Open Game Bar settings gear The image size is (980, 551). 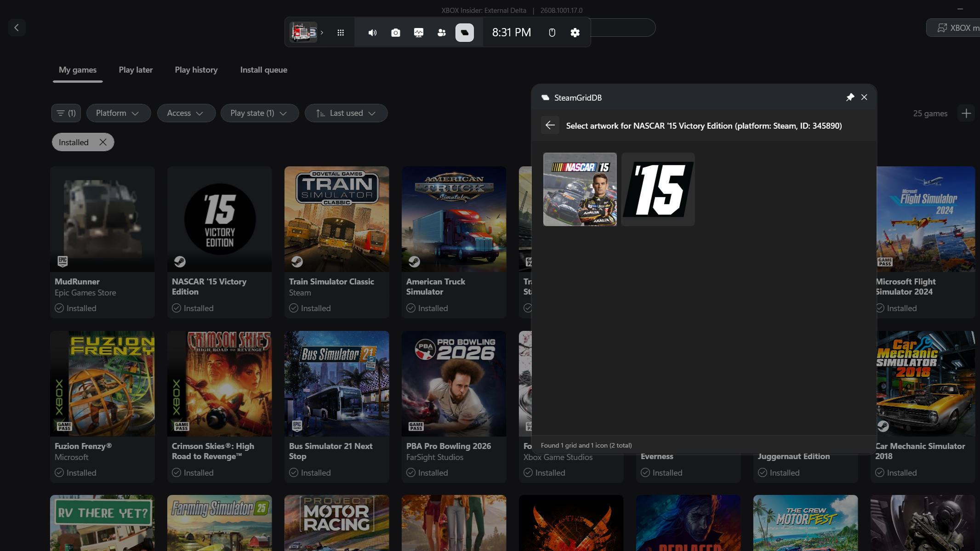[x=575, y=33]
